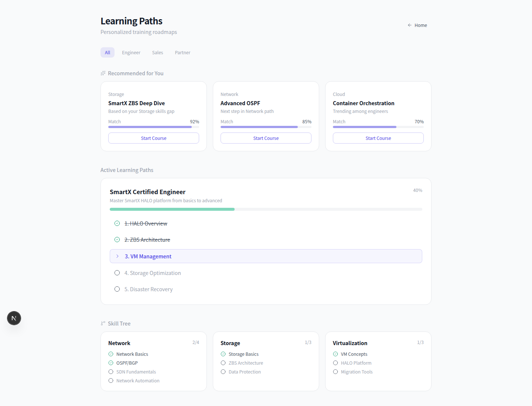532x406 pixels.
Task: Click the branch icon beside Skill Tree
Action: coord(103,323)
